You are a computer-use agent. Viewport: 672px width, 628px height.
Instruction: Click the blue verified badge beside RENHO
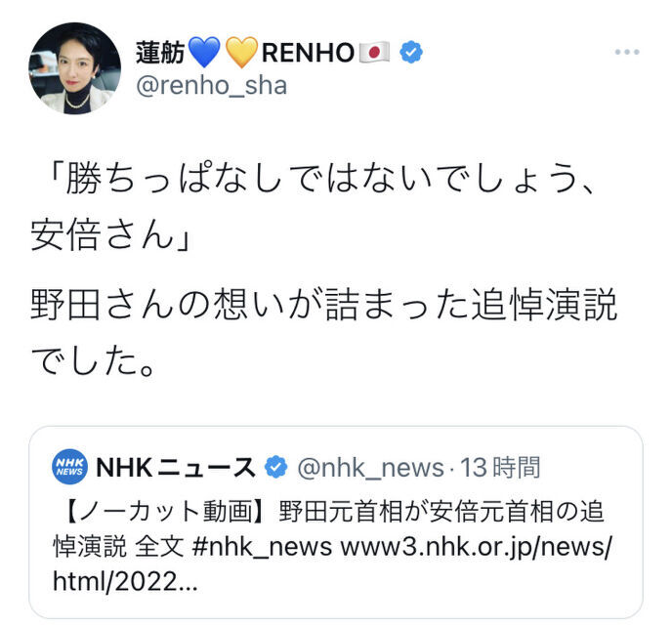coord(411,52)
